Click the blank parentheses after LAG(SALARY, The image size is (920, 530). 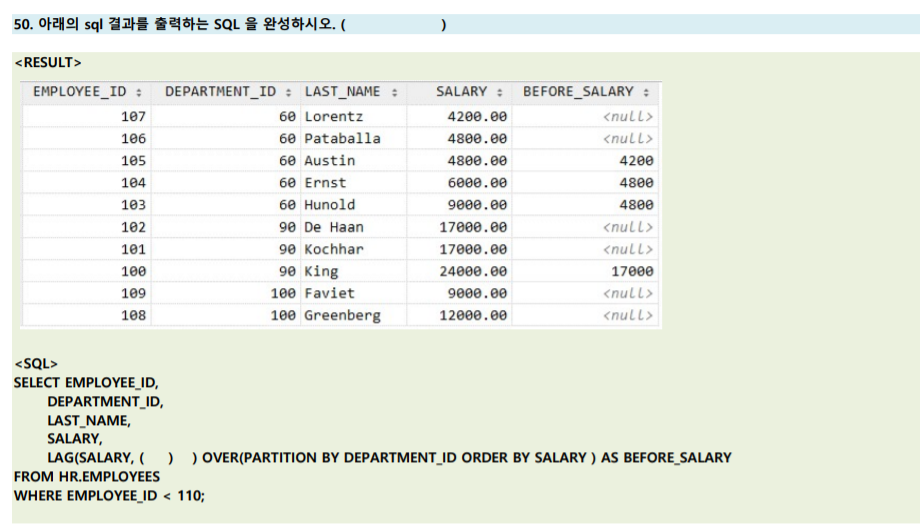(x=156, y=458)
